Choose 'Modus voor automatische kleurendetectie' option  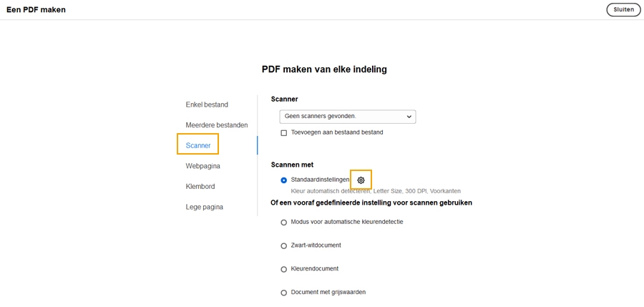(x=284, y=223)
